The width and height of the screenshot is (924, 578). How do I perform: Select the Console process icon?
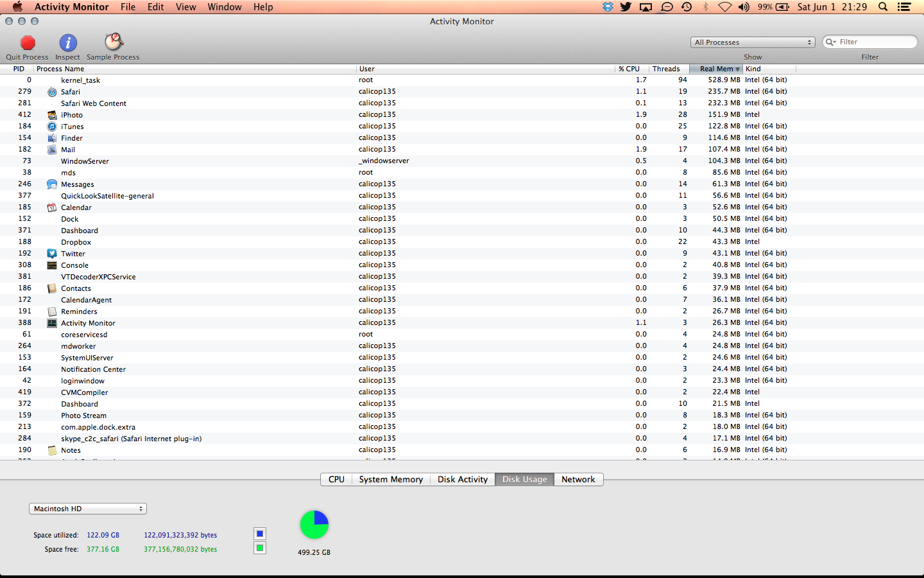(x=52, y=265)
